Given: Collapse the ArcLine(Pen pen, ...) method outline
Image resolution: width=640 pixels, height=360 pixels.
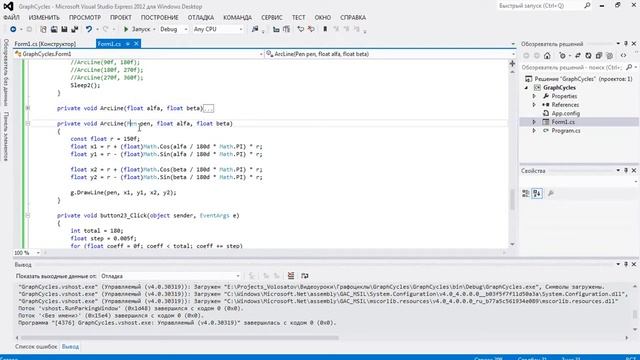Looking at the screenshot, I should point(28,123).
